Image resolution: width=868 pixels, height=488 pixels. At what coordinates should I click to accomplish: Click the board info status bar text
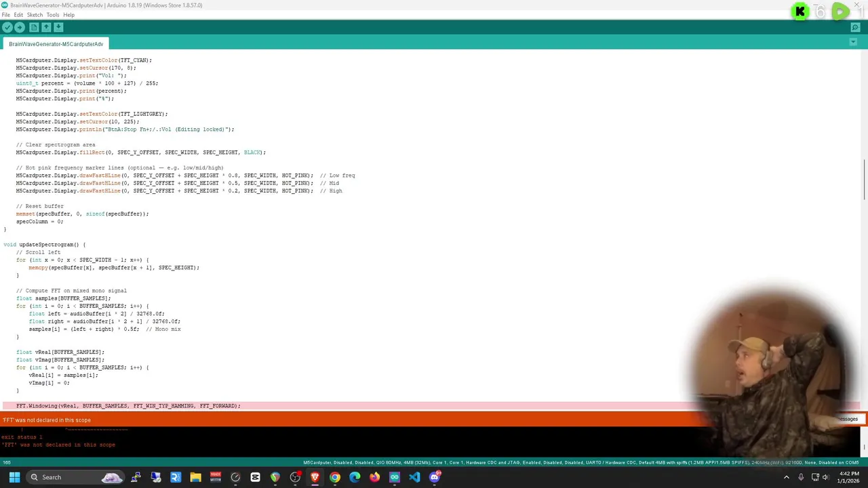pos(580,463)
